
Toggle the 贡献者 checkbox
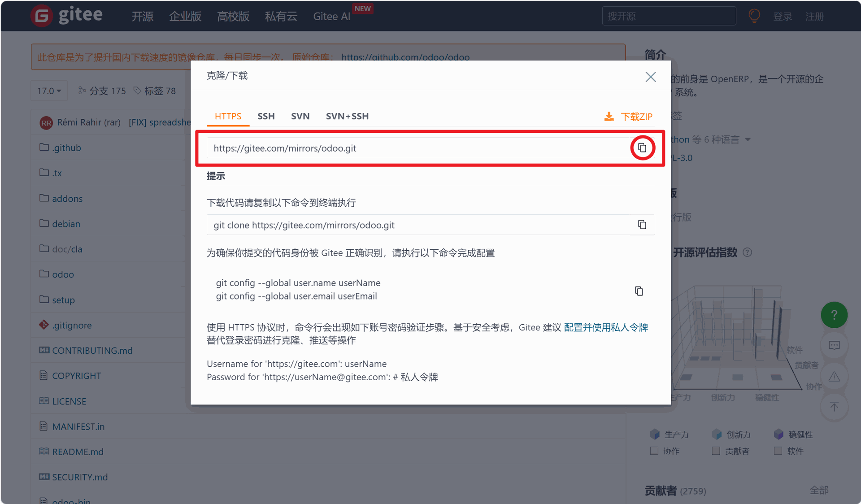coord(716,451)
